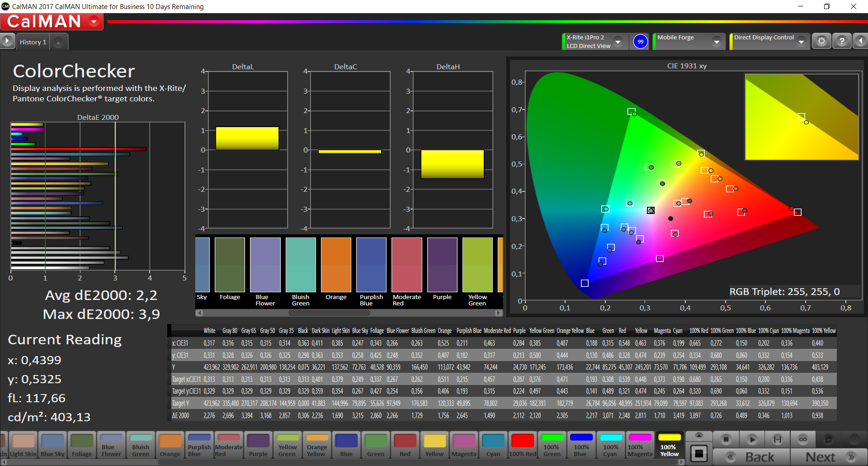The image size is (868, 466).
Task: Click the blue 99 meter timer circle
Action: tap(640, 42)
